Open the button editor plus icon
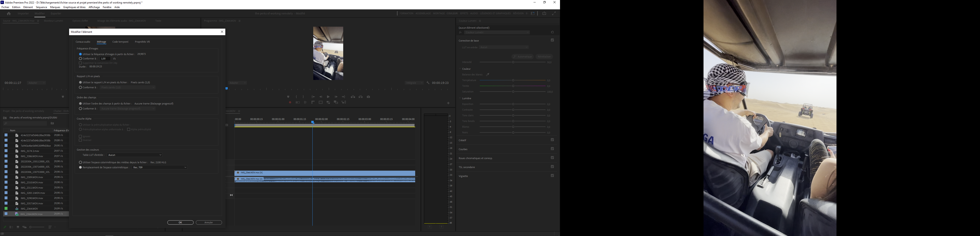980x236 pixels. click(x=448, y=103)
